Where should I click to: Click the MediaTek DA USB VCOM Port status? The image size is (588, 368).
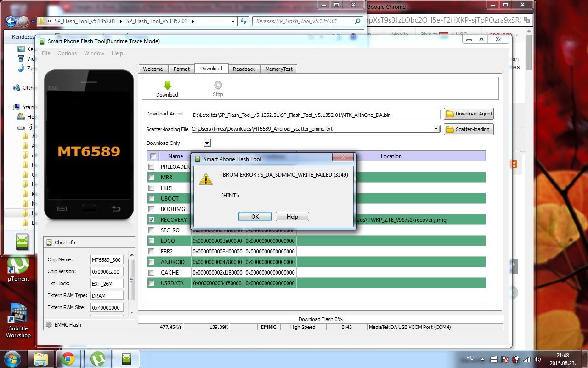pos(410,327)
